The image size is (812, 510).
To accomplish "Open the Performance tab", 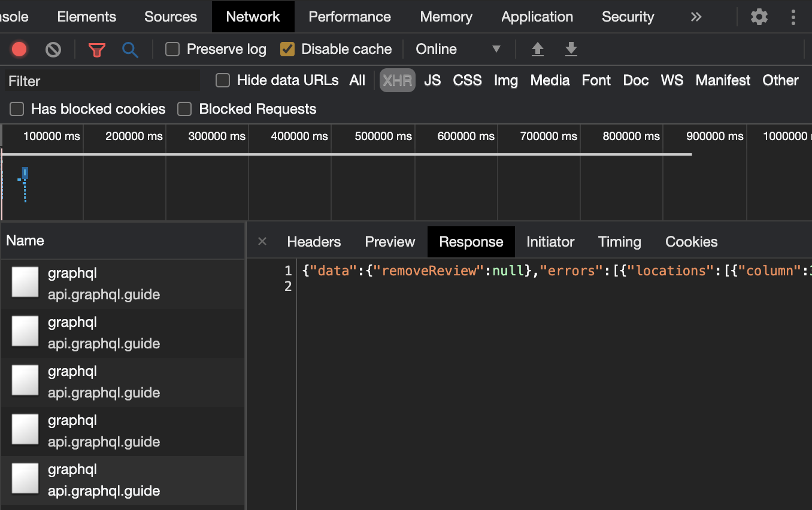I will [350, 17].
